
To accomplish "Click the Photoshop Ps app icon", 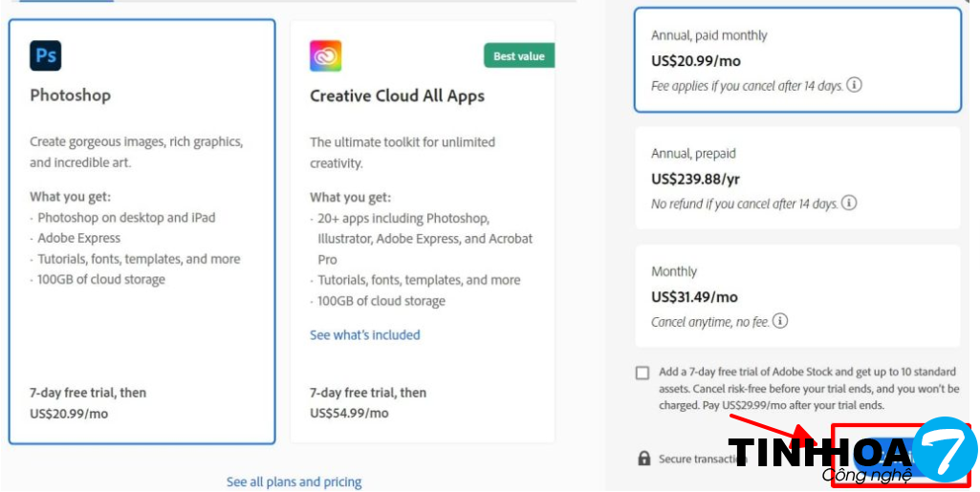I will 45,56.
